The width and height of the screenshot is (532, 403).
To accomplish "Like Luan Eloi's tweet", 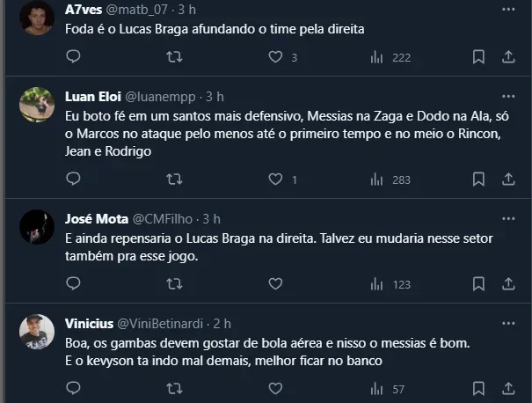I will [275, 180].
